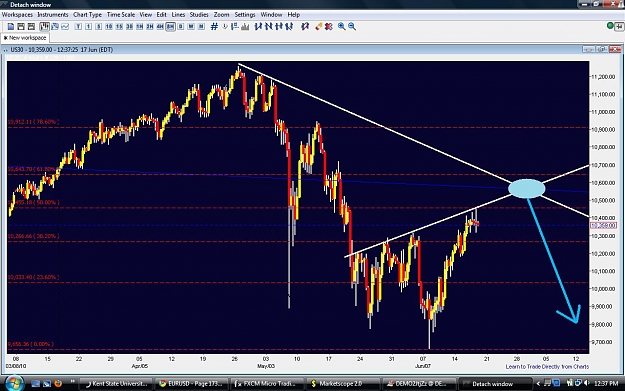Viewport: 625px width, 391px height.
Task: Select the 2H time scale button
Action: 150,27
